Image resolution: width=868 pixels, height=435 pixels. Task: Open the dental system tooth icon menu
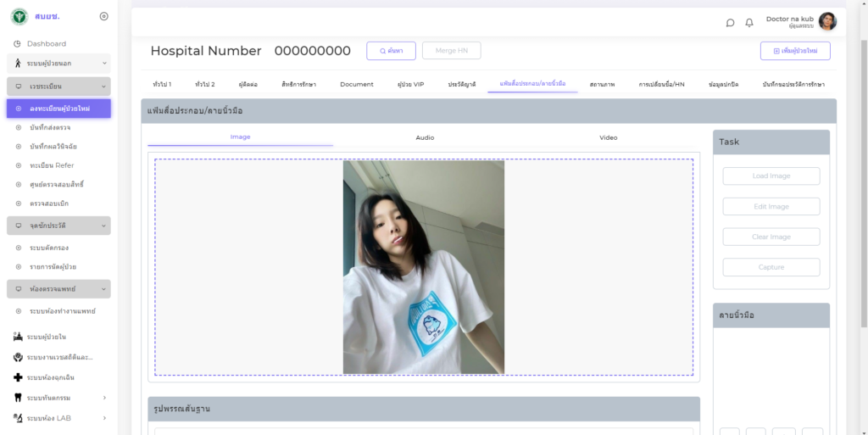18,398
